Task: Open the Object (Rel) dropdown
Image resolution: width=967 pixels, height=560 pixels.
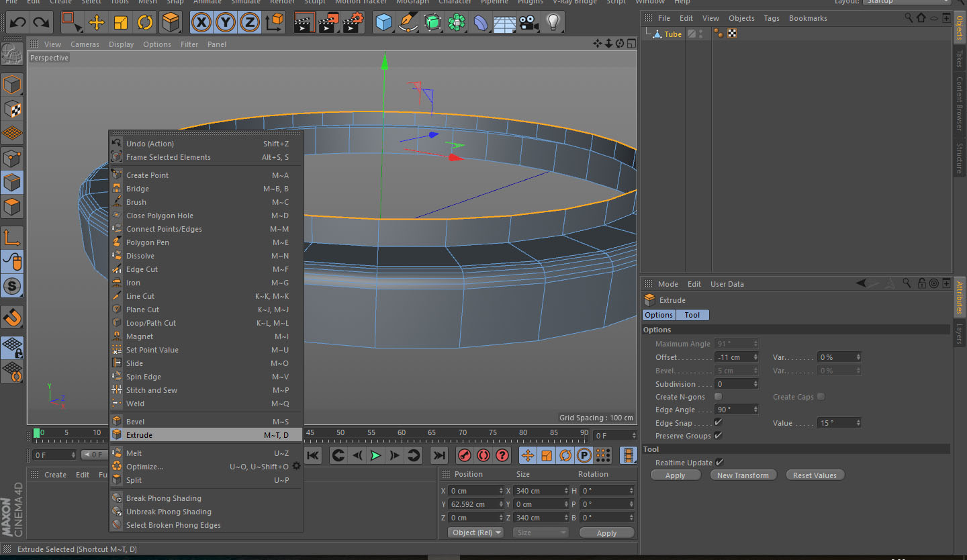Action: [475, 532]
